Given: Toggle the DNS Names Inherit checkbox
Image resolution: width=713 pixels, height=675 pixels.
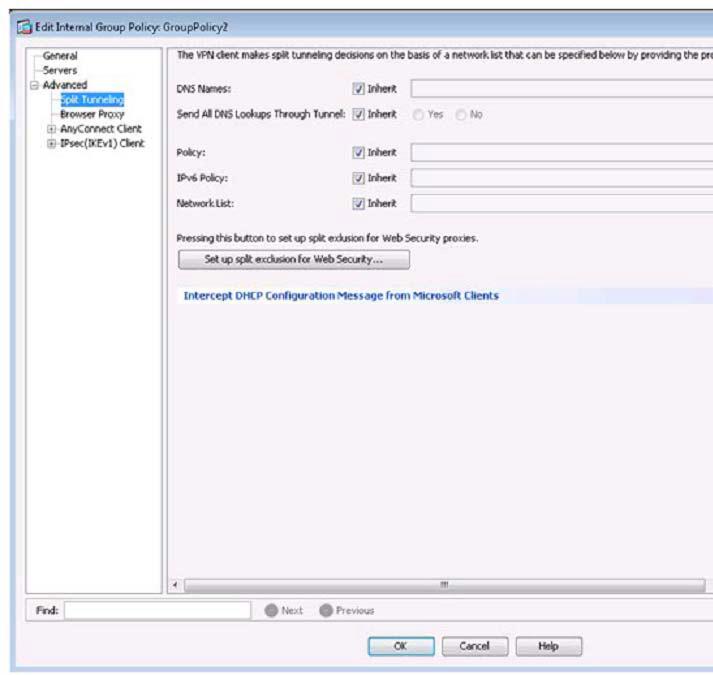Looking at the screenshot, I should [x=359, y=89].
